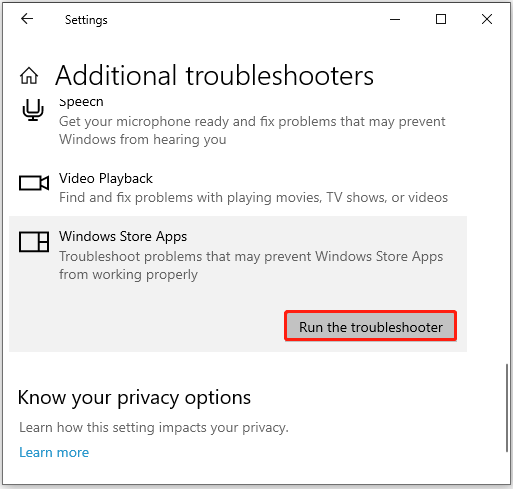Expand the Video Playback troubleshooter title
This screenshot has height=489, width=513.
point(106,178)
